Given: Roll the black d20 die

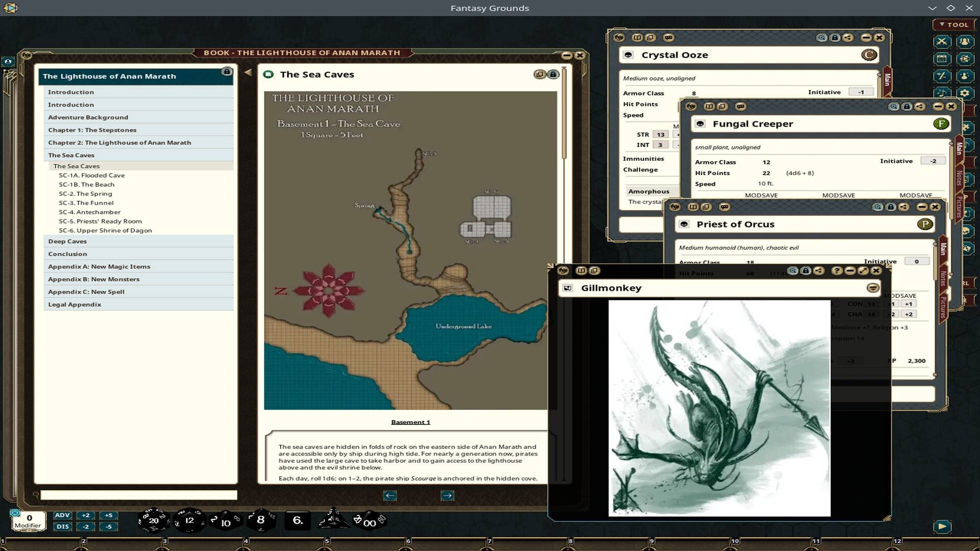Looking at the screenshot, I should 153,520.
